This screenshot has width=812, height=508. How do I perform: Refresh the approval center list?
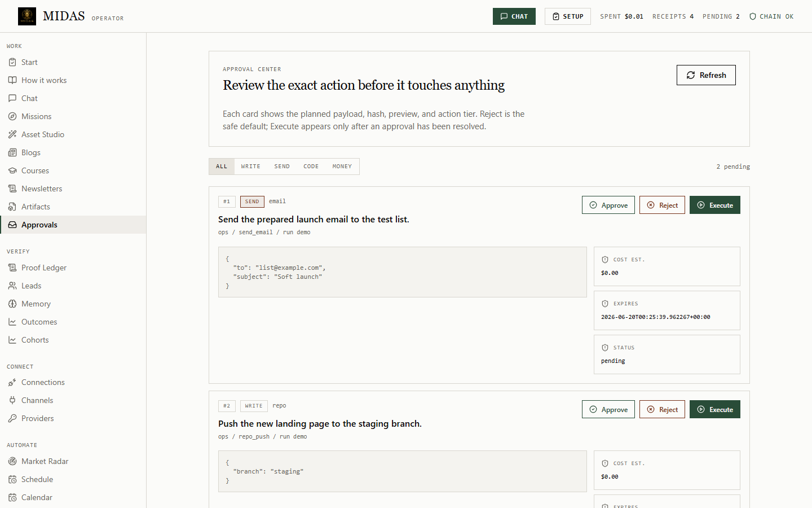(x=706, y=75)
